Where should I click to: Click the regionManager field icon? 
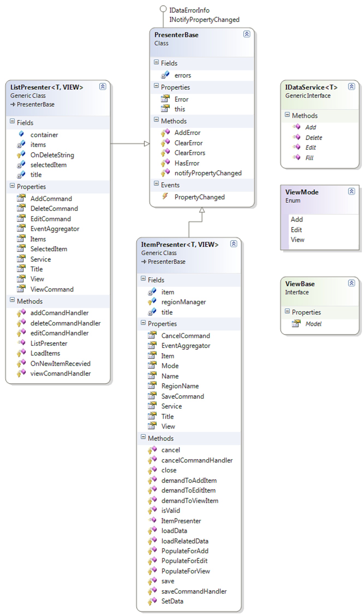coord(152,302)
